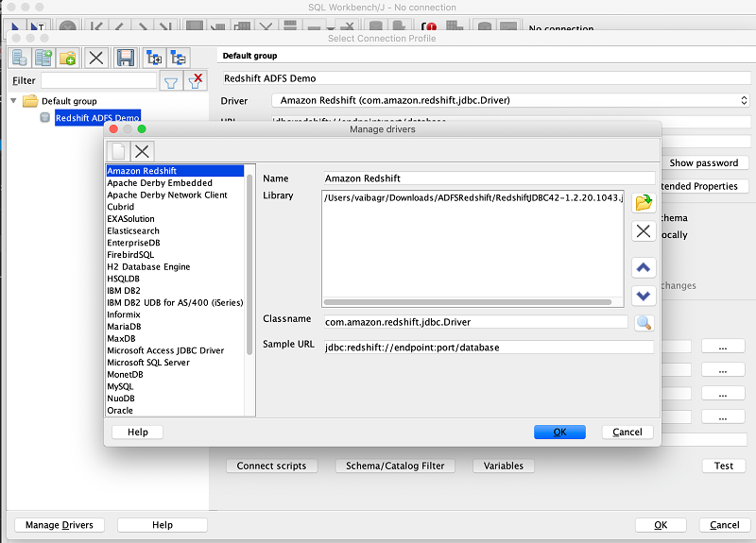Click the driver list vertical scrollbar
The width and height of the screenshot is (756, 543).
point(249,265)
